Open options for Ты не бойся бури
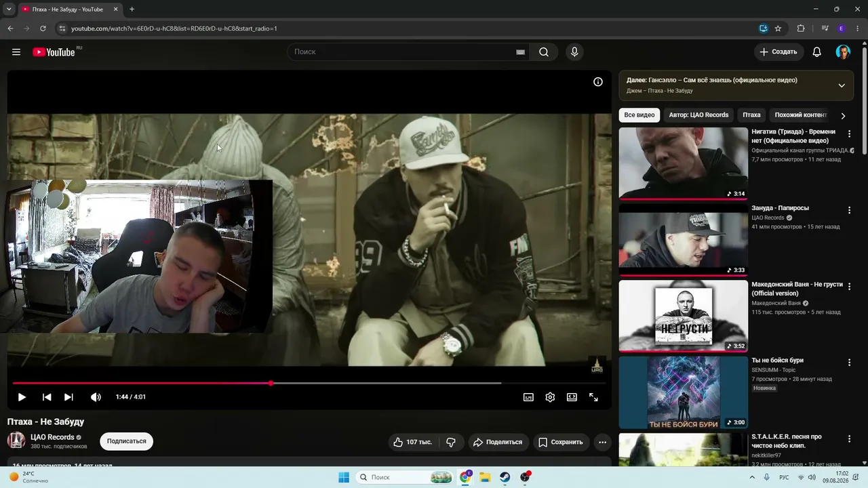Image resolution: width=868 pixels, height=488 pixels. [849, 363]
